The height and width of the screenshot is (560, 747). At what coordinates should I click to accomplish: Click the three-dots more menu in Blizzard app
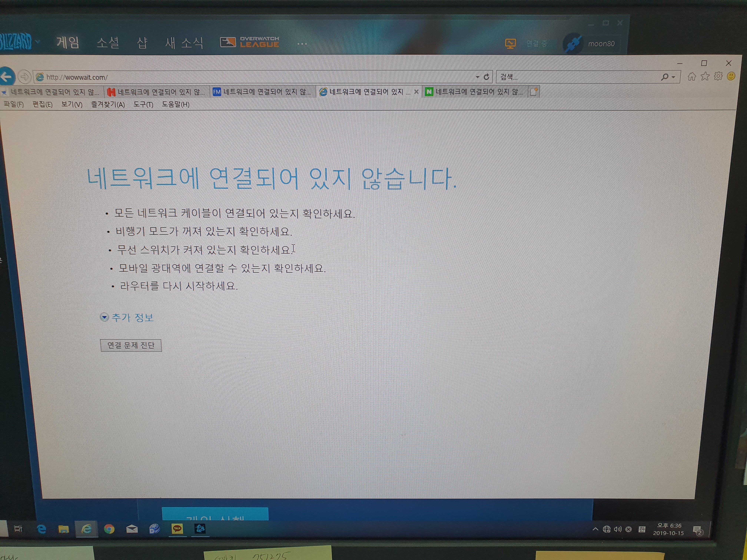click(x=302, y=44)
